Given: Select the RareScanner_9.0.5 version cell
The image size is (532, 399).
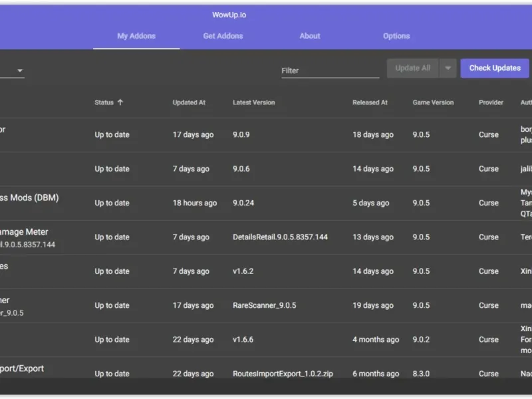Looking at the screenshot, I should (x=264, y=305).
